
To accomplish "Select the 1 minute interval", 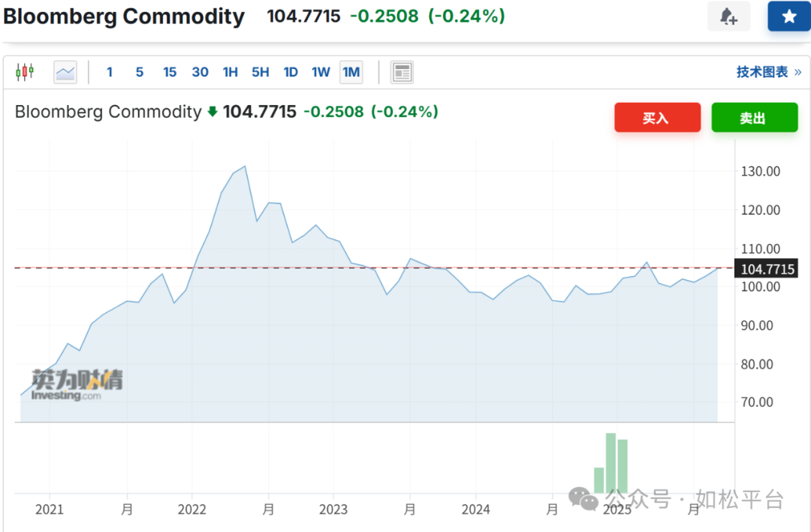I will [110, 72].
